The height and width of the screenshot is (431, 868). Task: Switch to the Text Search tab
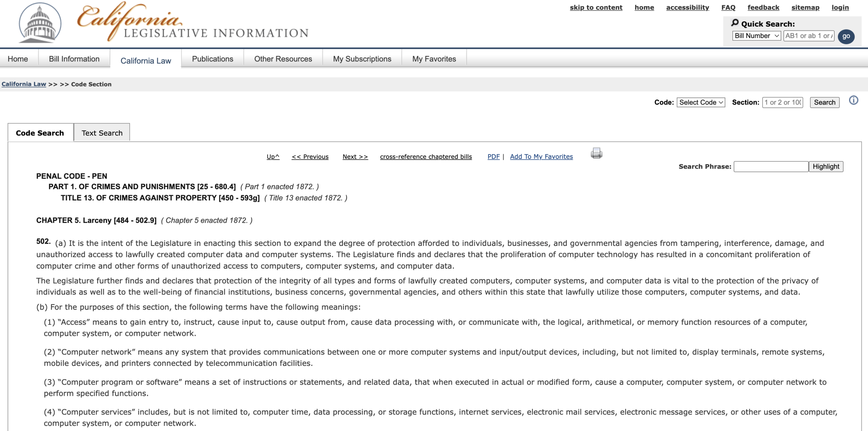point(102,133)
